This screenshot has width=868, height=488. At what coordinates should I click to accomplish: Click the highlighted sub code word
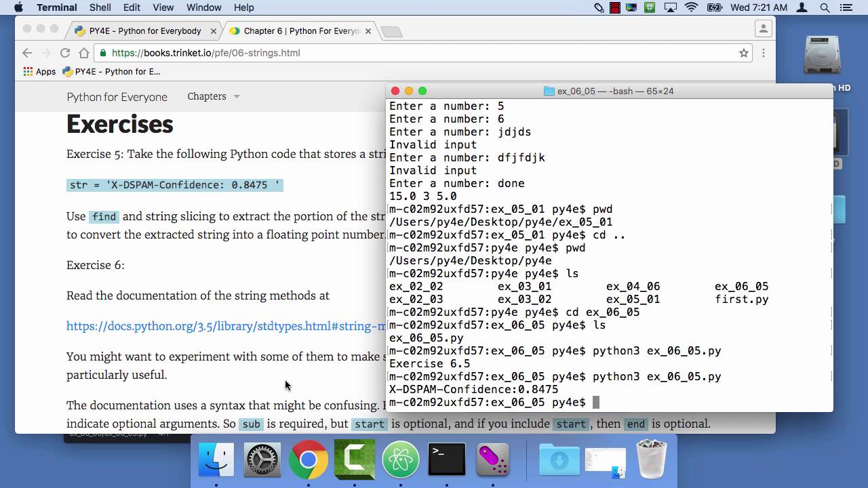pos(251,424)
